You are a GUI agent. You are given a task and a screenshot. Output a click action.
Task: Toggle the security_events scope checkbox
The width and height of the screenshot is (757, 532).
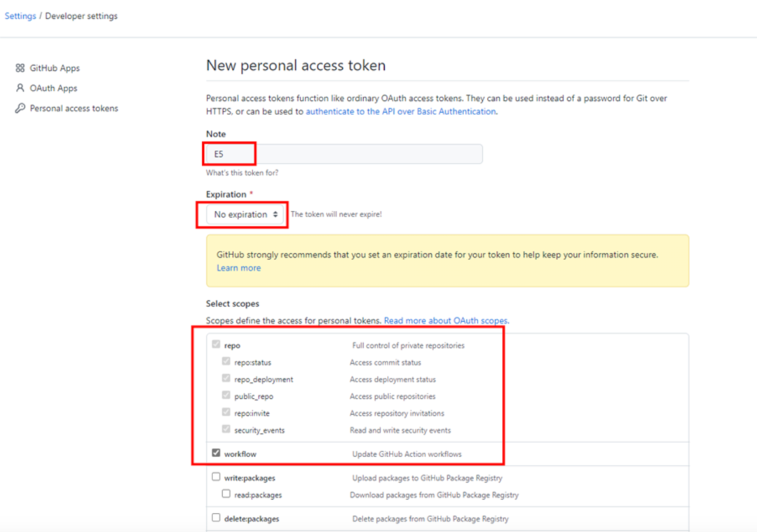[226, 430]
